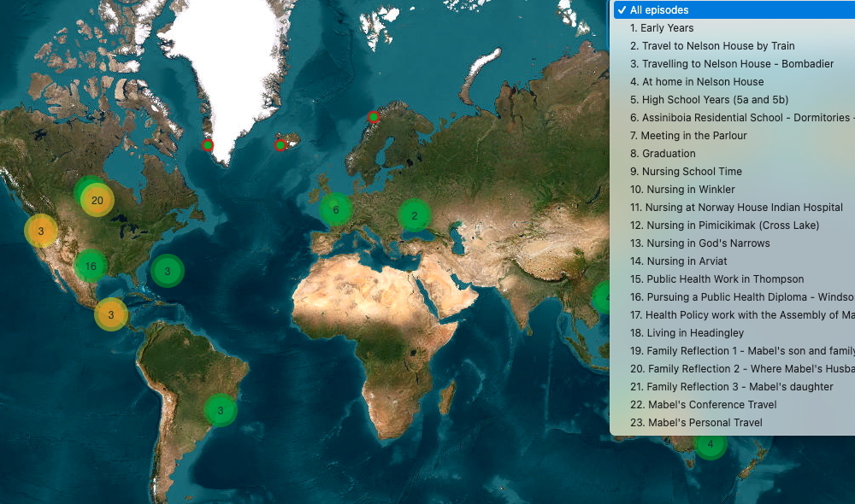Click the green cluster of 6 over Western Europe
Screen dimensions: 855x504
[x=335, y=210]
